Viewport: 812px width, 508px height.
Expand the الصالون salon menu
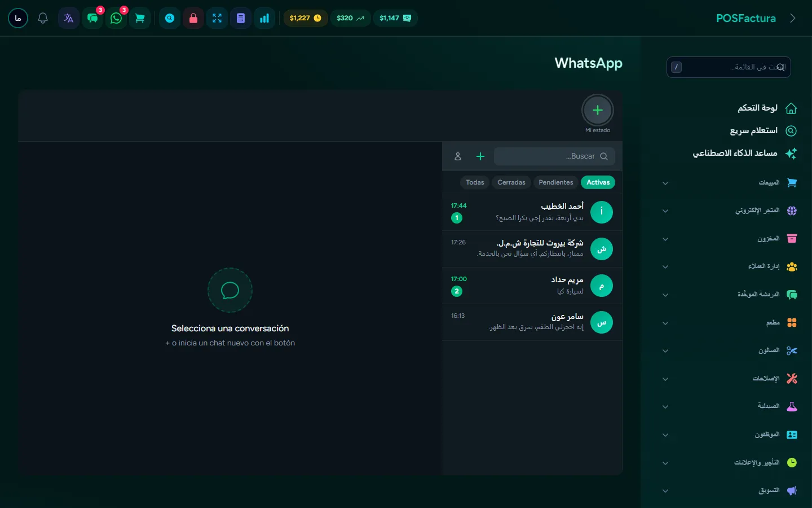pos(729,351)
